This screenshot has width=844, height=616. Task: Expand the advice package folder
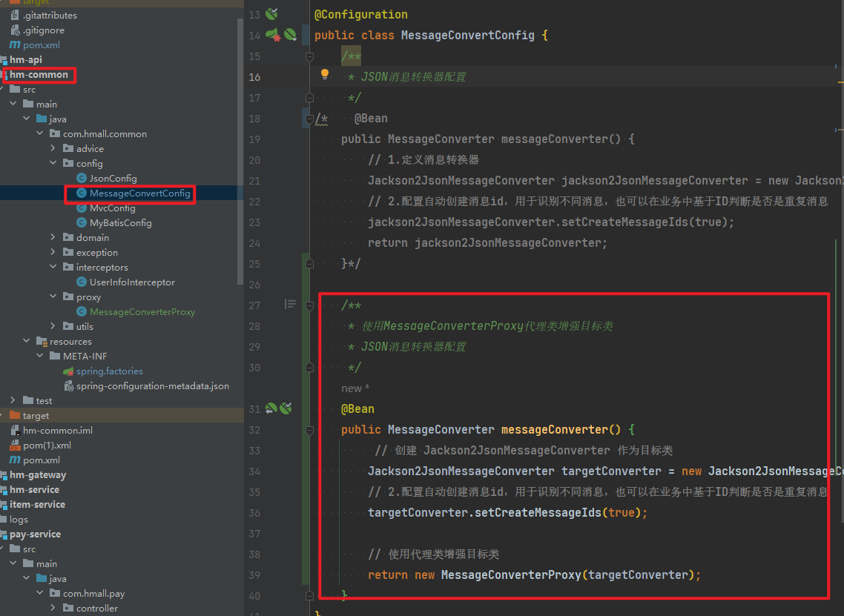pos(53,148)
